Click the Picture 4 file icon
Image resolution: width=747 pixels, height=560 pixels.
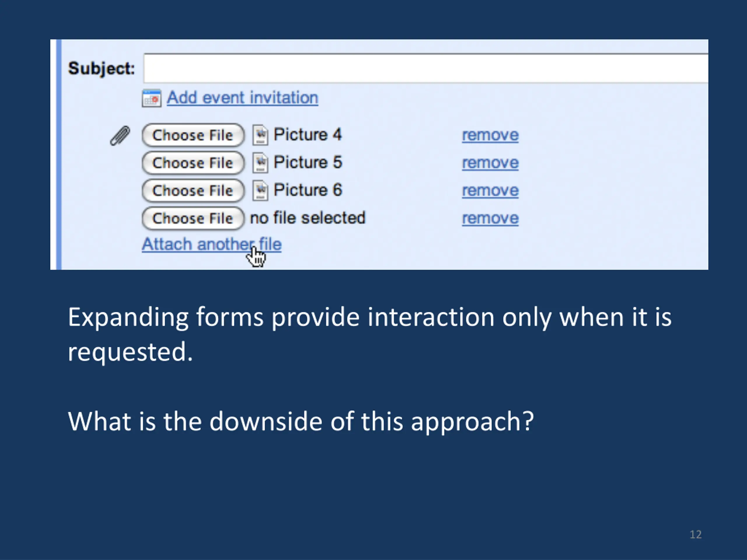click(260, 135)
